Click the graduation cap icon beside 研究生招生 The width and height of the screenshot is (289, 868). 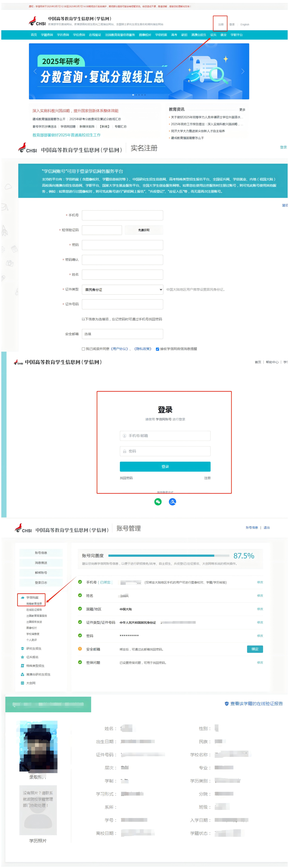pyautogui.click(x=23, y=648)
